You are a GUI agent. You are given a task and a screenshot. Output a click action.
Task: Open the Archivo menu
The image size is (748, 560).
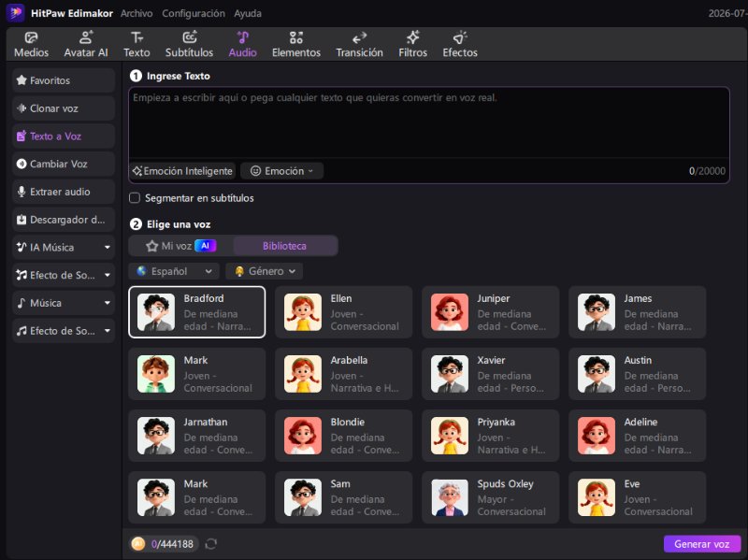click(137, 13)
